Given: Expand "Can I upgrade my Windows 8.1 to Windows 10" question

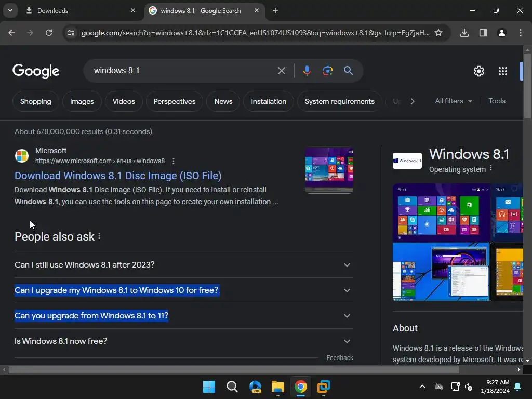Looking at the screenshot, I should pyautogui.click(x=183, y=290).
